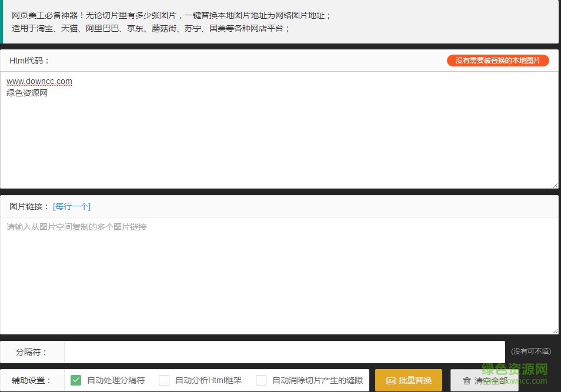This screenshot has height=392, width=561.
Task: Grab the resize handle of 图片链接 textarea
Action: tap(555, 330)
